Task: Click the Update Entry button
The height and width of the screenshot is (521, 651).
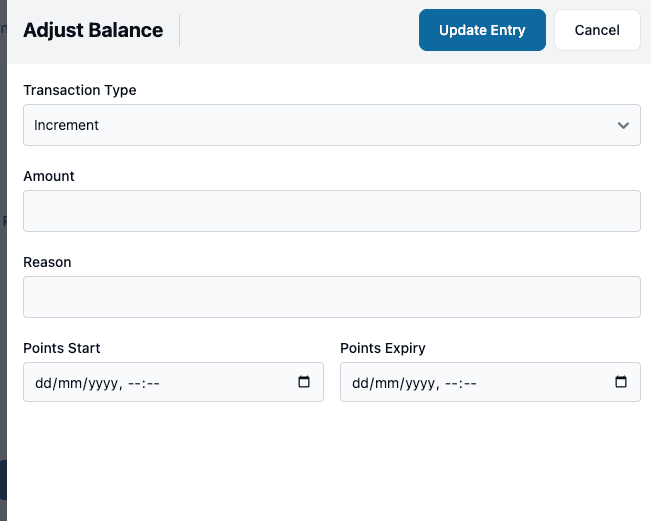Action: click(x=482, y=30)
